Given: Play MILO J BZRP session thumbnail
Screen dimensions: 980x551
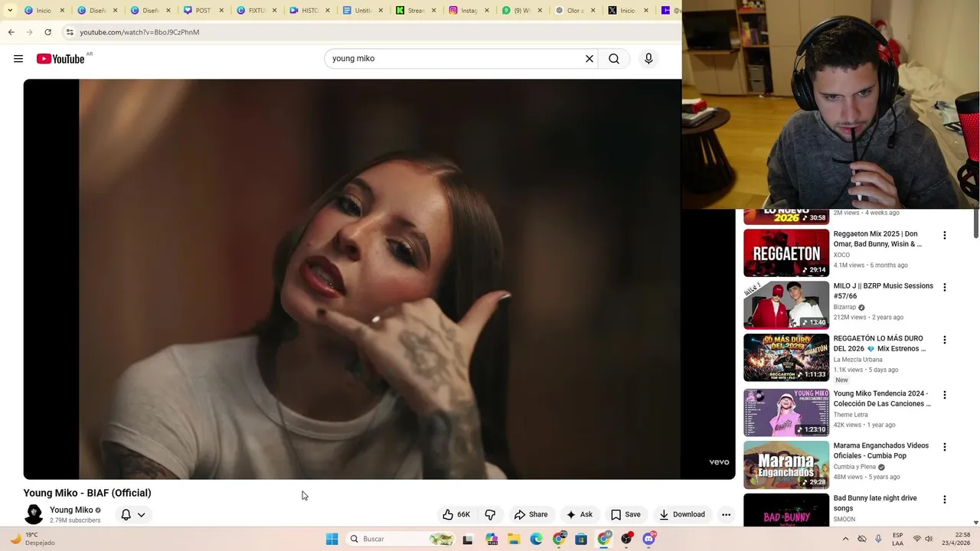Looking at the screenshot, I should tap(786, 305).
